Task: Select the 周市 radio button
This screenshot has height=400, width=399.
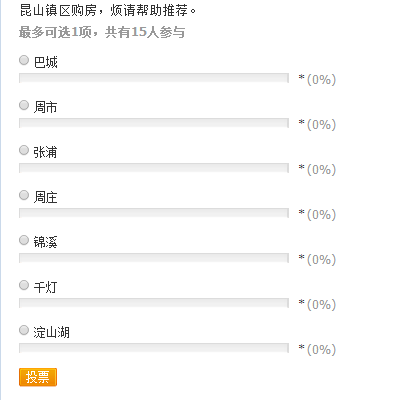Action: point(24,105)
